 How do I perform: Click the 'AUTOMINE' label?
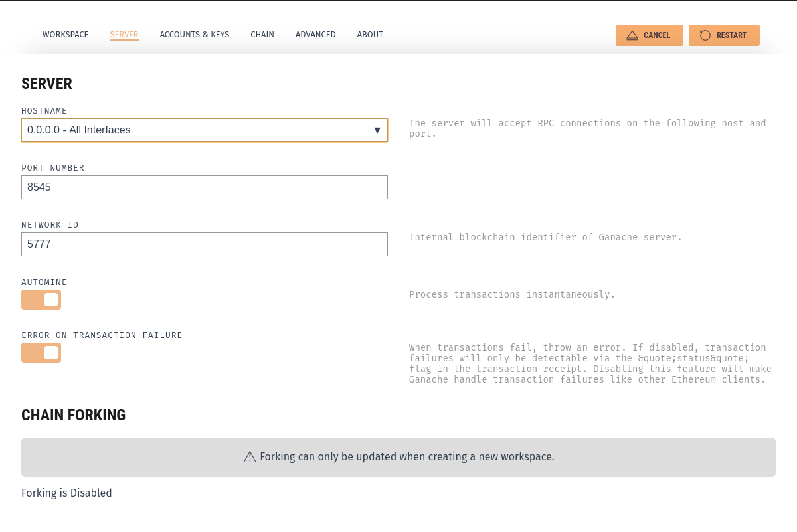click(44, 282)
